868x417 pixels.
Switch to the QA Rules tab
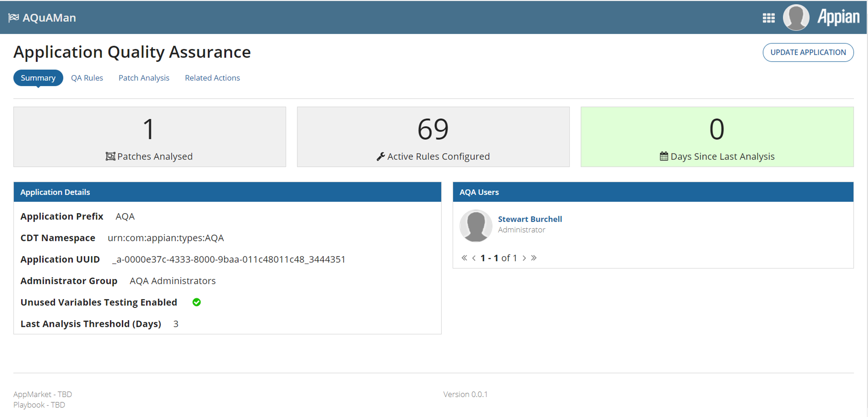[87, 78]
